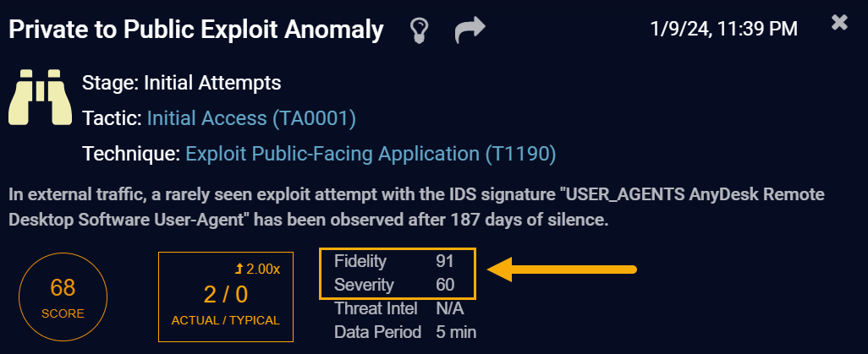Viewport: 868px width, 354px height.
Task: Close the alert panel with X
Action: pyautogui.click(x=839, y=23)
